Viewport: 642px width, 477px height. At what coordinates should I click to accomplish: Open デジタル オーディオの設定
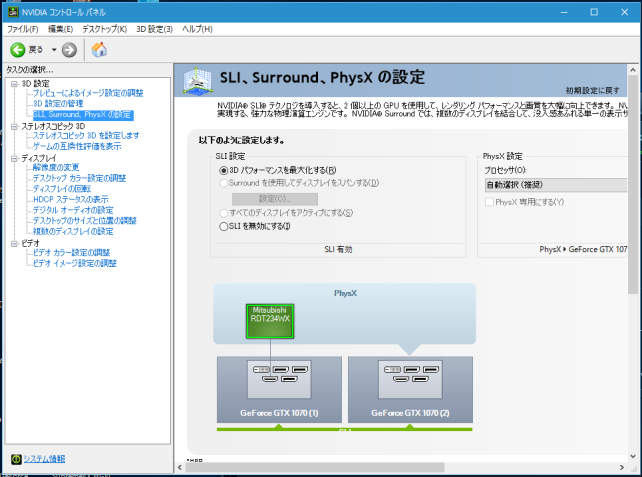pos(73,210)
